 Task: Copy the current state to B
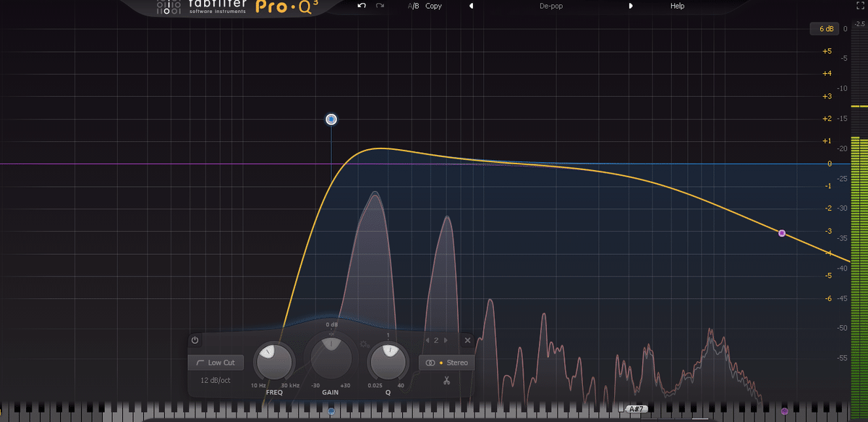[433, 6]
